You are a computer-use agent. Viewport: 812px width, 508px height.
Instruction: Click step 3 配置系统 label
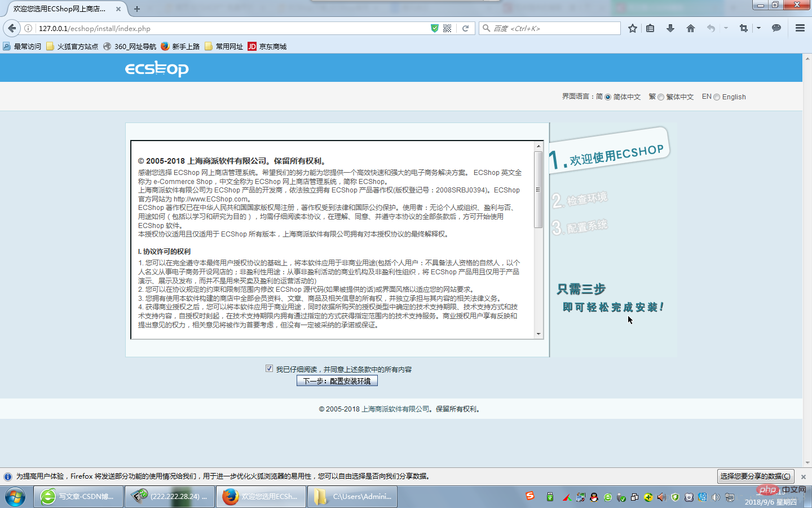(x=580, y=227)
